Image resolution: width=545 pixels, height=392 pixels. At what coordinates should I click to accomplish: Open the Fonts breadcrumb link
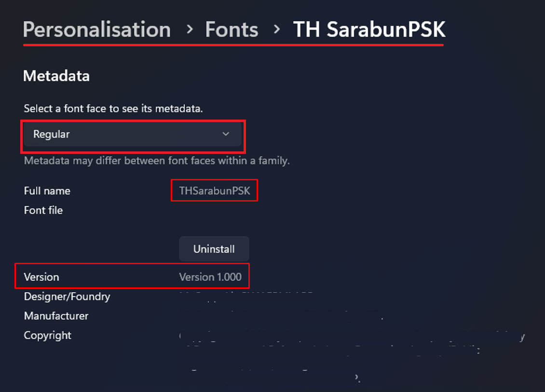[232, 29]
